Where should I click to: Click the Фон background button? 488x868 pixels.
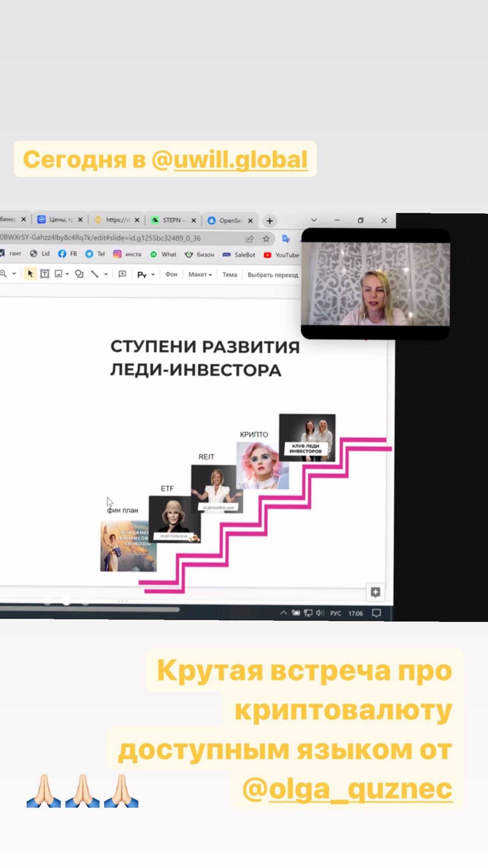pyautogui.click(x=171, y=274)
